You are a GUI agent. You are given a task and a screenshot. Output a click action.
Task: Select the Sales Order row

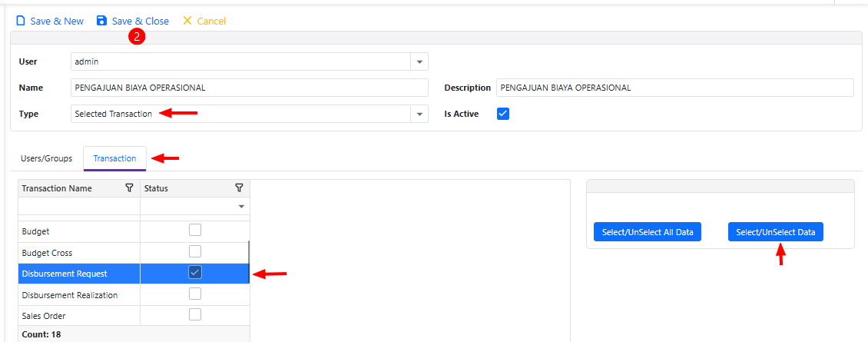(x=134, y=315)
